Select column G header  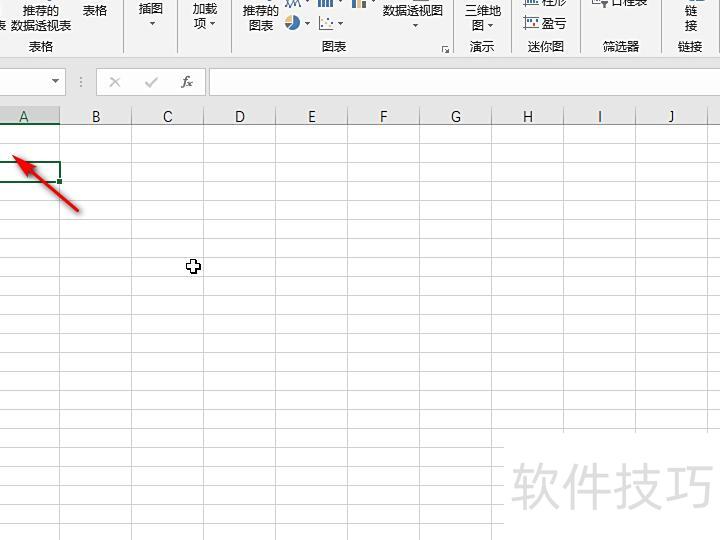click(456, 116)
